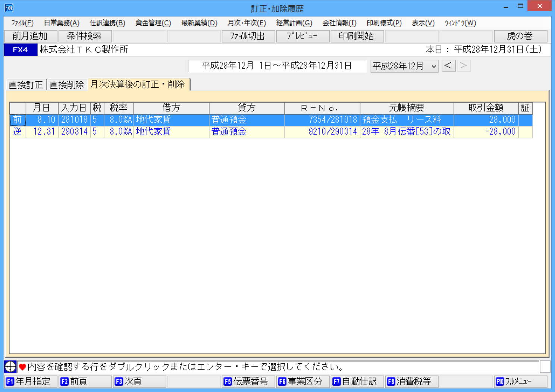Open the 会社情報(I) menu
This screenshot has height=392, width=555.
click(339, 23)
